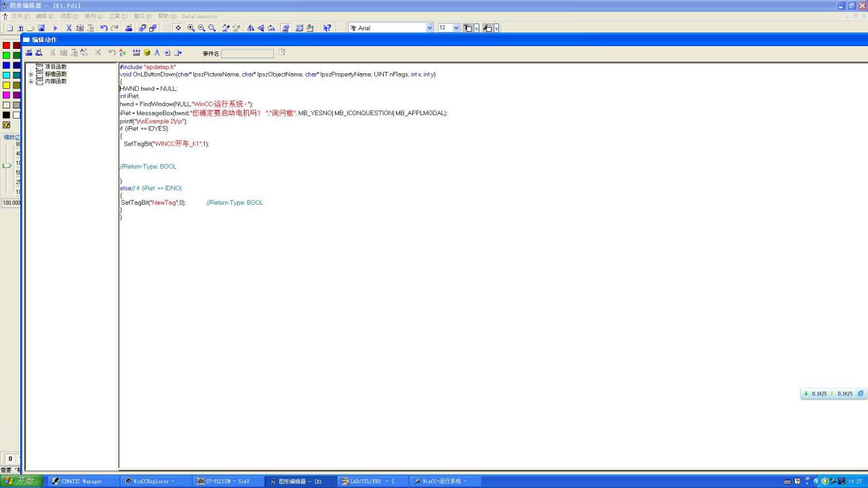Expand the 内部函数 tree node

click(31, 82)
